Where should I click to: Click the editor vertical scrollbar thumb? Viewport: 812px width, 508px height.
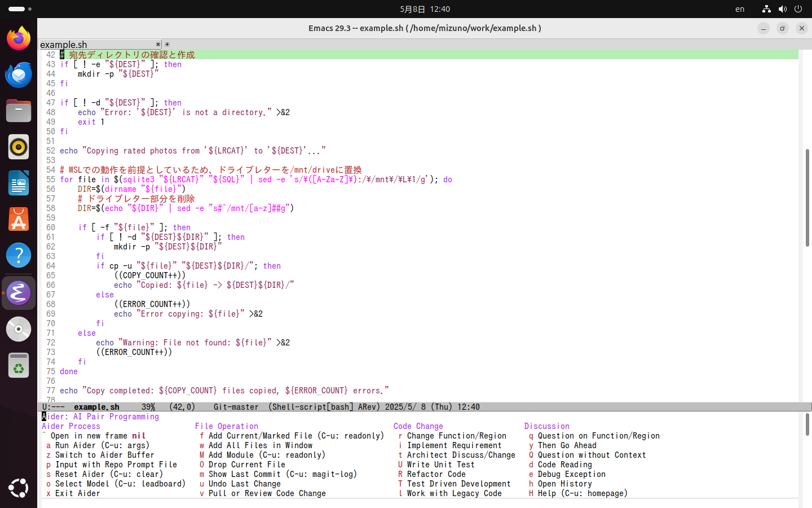[807, 198]
